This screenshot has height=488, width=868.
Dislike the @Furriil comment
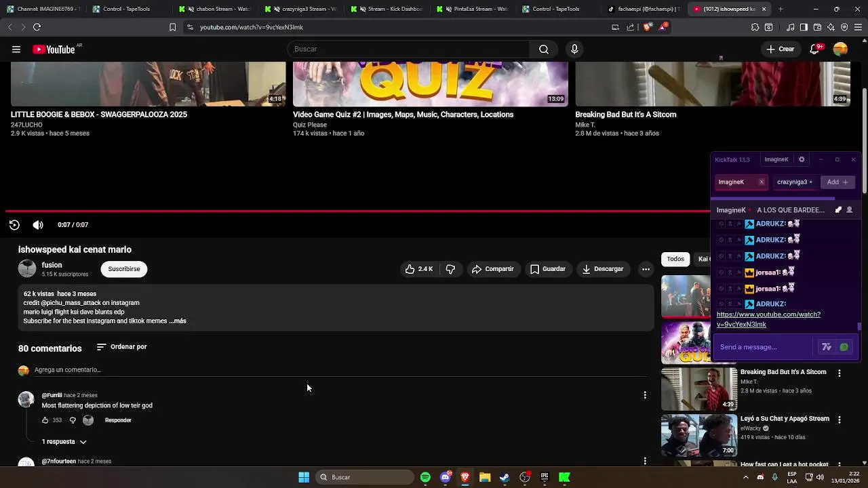[x=73, y=420]
